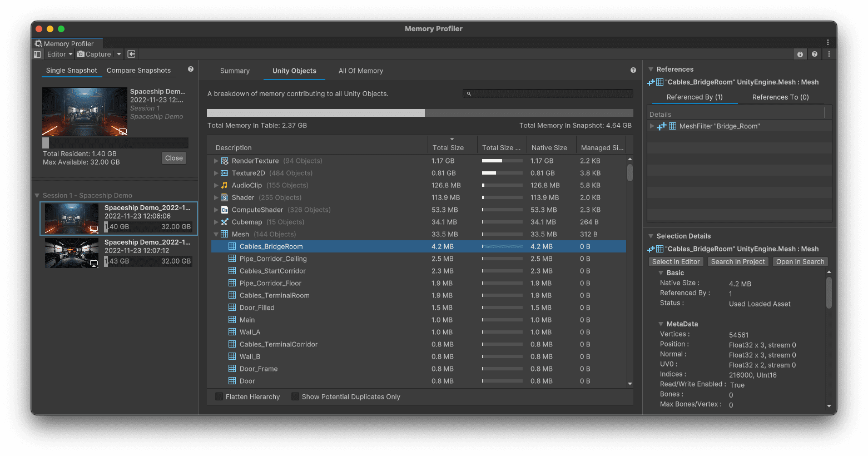Open the Capture options dropdown arrow
Screen dimensions: 868x456
119,54
